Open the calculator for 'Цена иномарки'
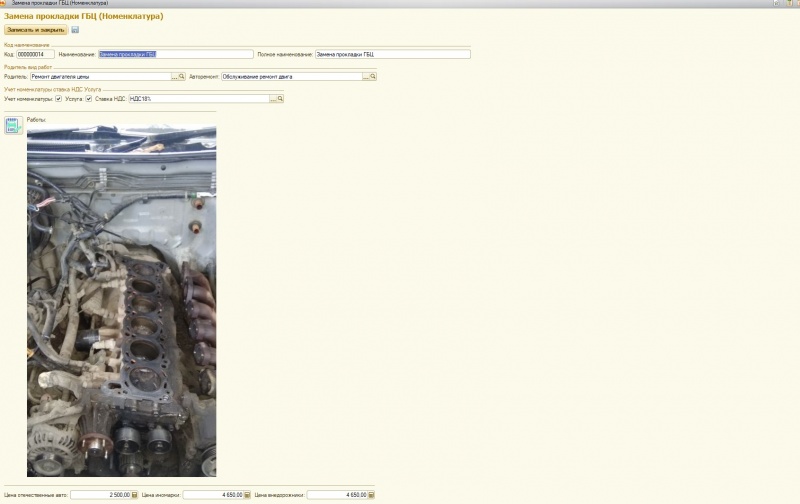This screenshot has width=800, height=504. [247, 495]
